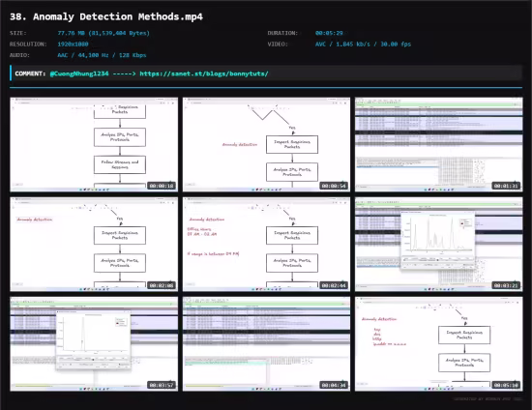Image resolution: width=532 pixels, height=410 pixels.
Task: Click the duration value 00:05:29
Action: [329, 33]
